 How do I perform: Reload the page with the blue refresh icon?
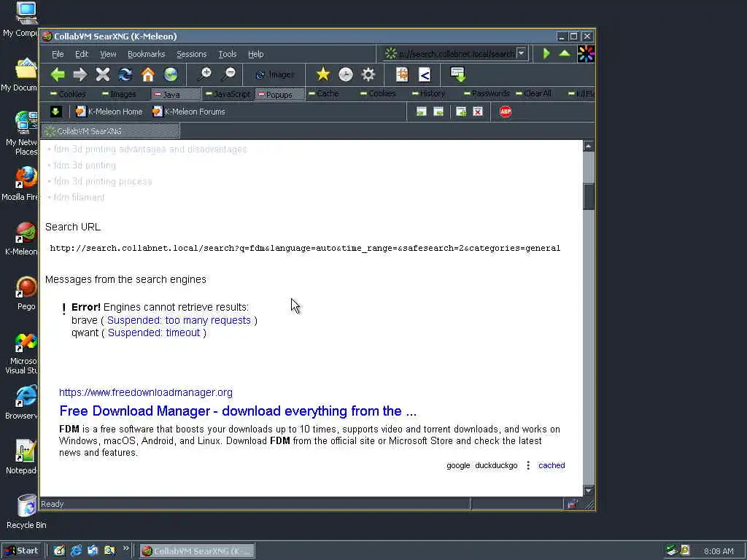[x=125, y=74]
